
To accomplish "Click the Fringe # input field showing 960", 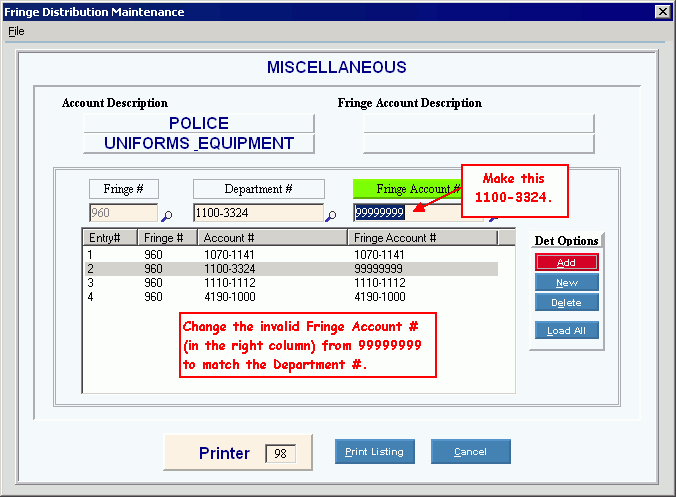I will pos(123,213).
